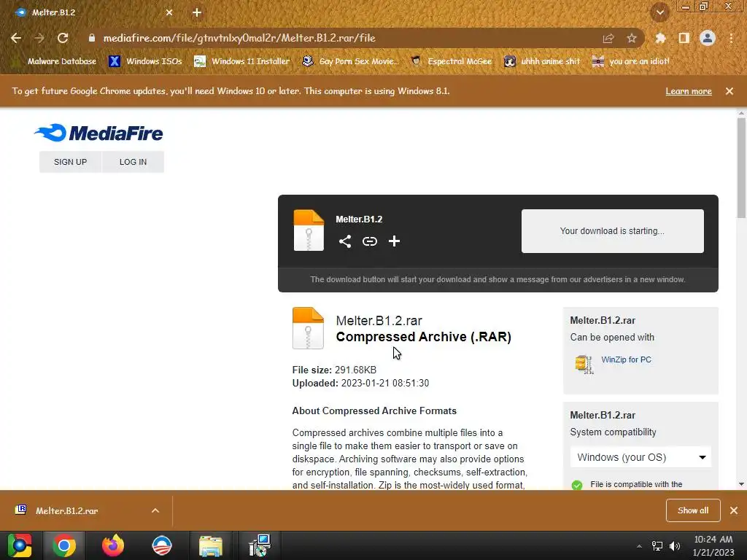Open downloaded Melter.B1.2.rar file in shelf
This screenshot has height=560, width=747.
point(66,510)
